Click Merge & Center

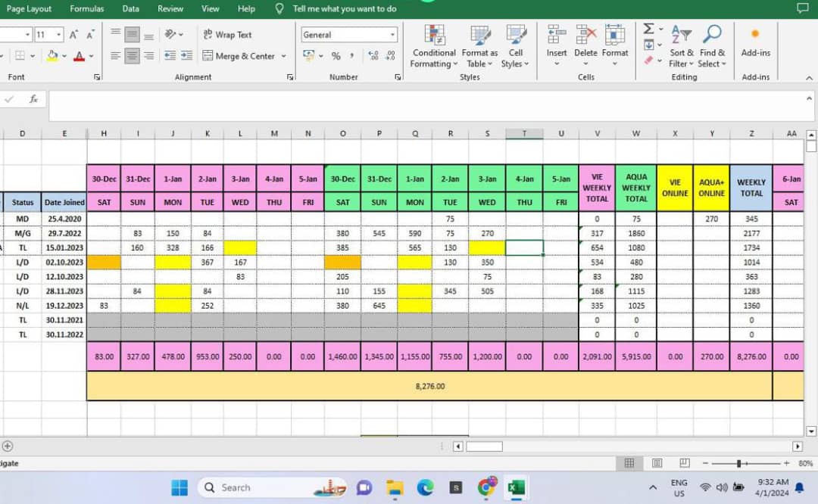pyautogui.click(x=239, y=56)
